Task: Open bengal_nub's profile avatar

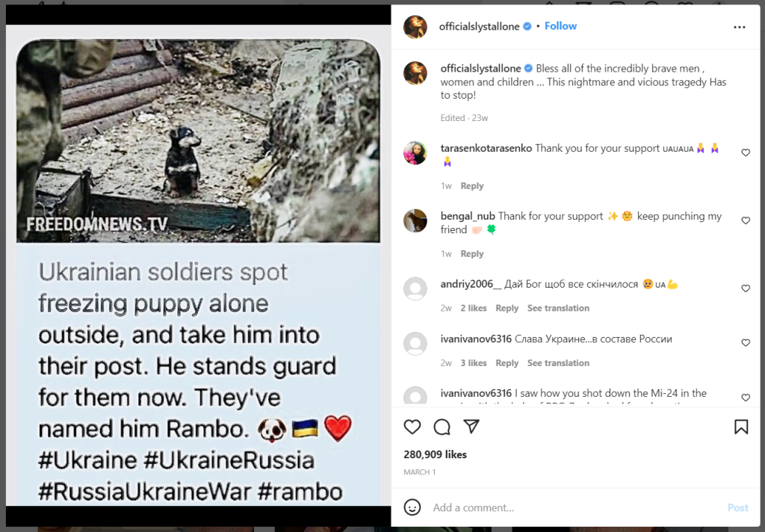Action: tap(415, 220)
